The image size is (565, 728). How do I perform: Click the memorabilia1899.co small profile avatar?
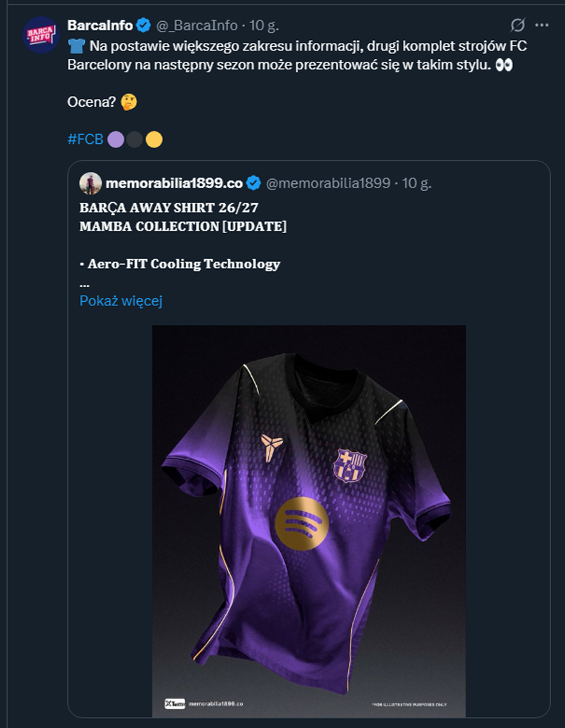click(x=91, y=184)
